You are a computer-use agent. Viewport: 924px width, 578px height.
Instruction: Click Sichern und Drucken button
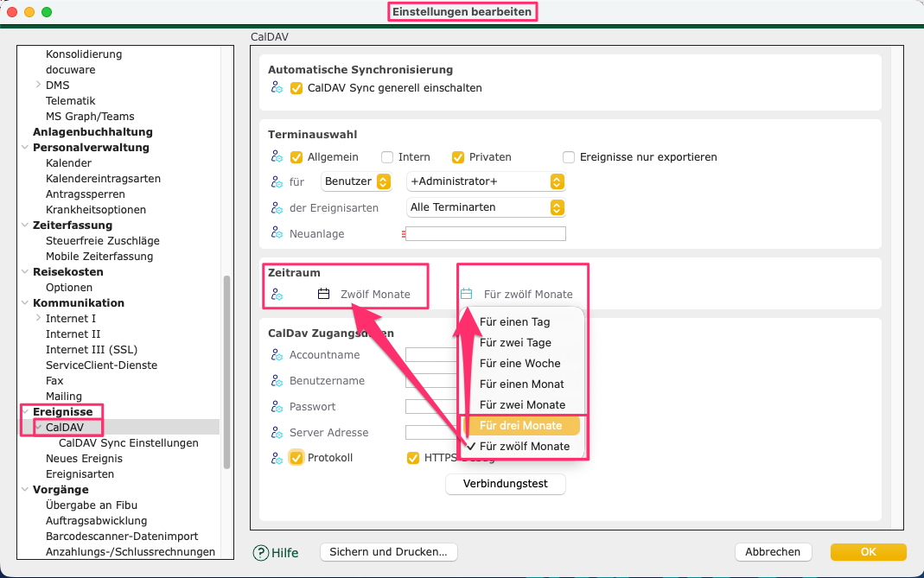click(x=388, y=552)
